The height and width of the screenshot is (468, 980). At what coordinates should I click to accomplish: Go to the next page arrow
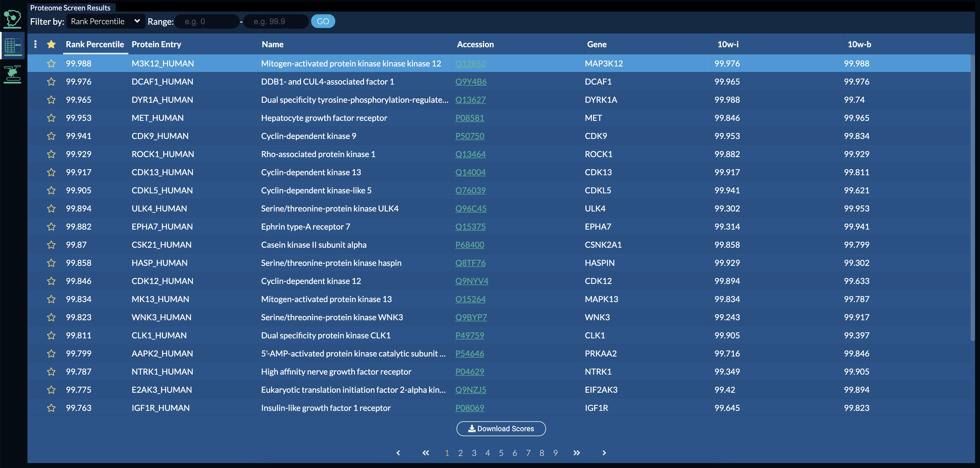pos(604,453)
